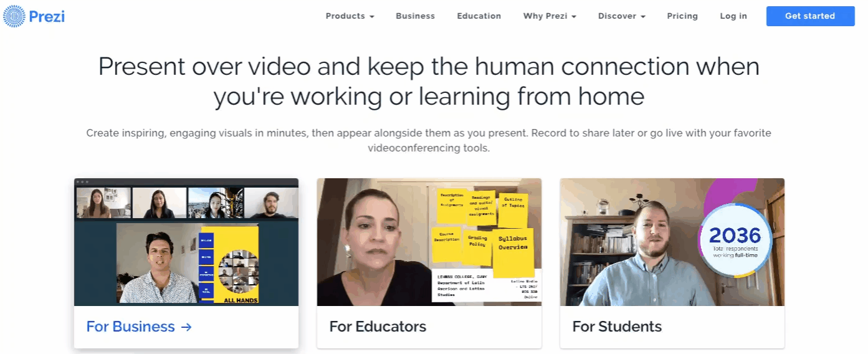Go to the Pricing page
Screen dimensions: 868x354
coord(682,16)
